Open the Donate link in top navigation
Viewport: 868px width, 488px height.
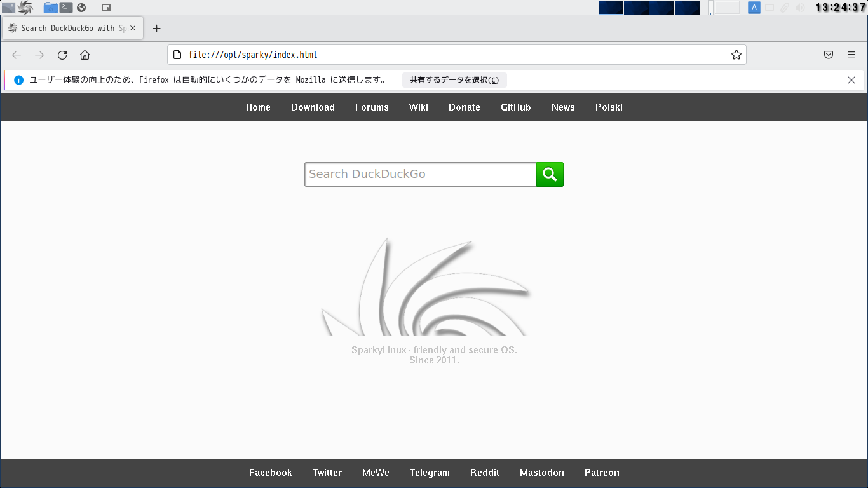(x=465, y=107)
